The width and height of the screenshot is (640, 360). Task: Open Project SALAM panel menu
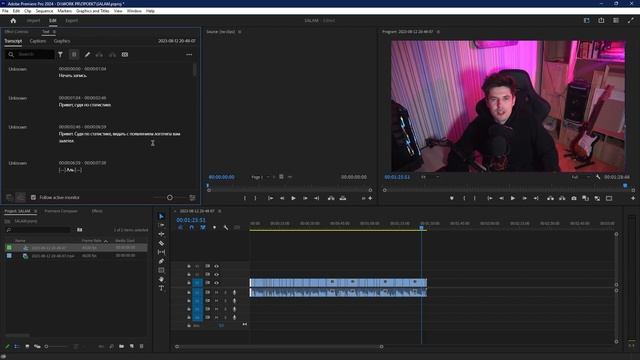[x=36, y=211]
